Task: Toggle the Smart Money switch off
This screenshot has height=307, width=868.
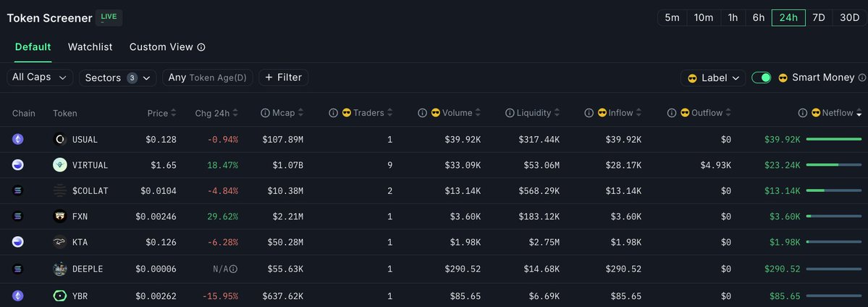Action: (x=761, y=77)
